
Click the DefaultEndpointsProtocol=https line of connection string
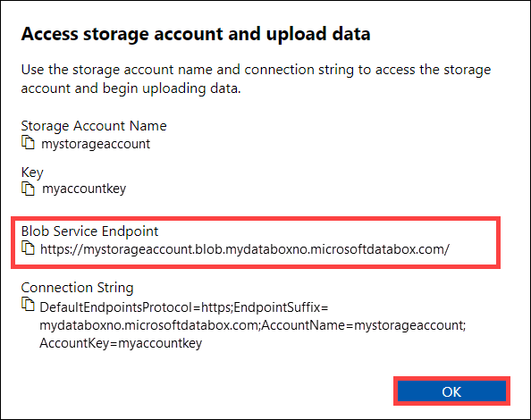[136, 307]
